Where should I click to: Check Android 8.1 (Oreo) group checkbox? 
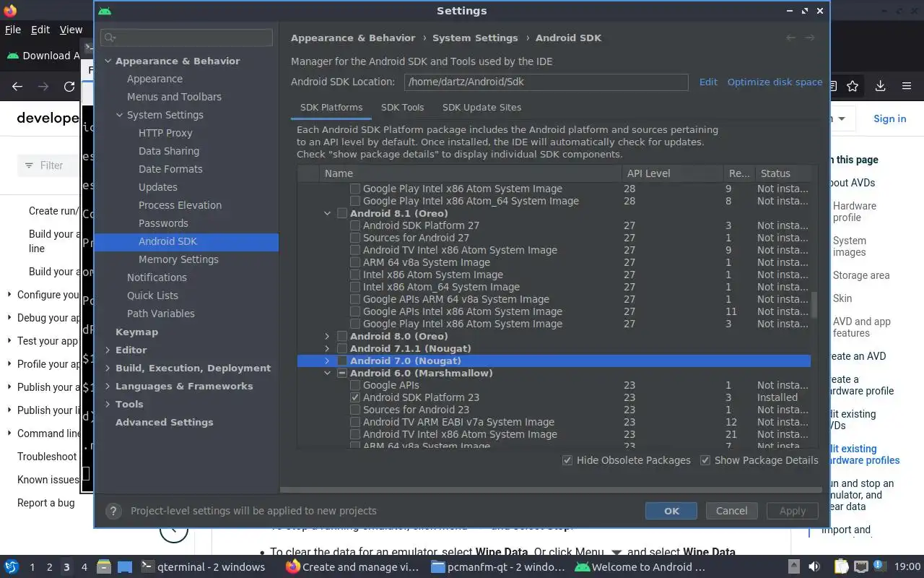[342, 213]
